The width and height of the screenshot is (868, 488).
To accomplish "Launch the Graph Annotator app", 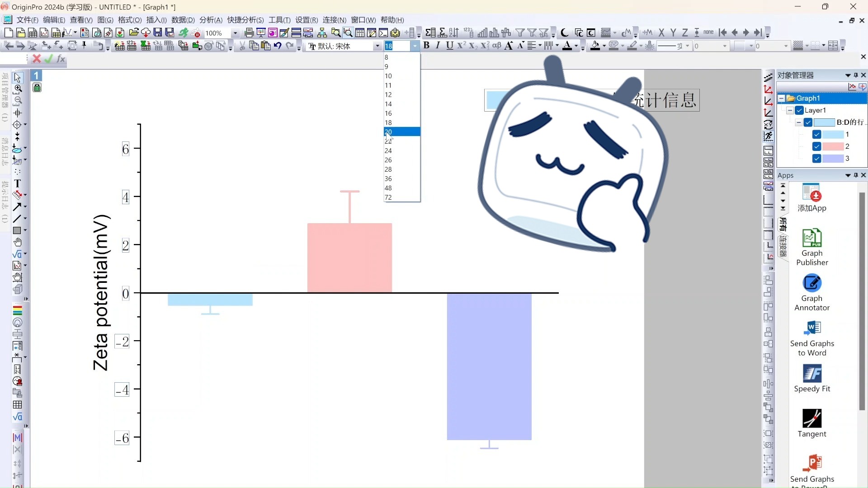I will [x=812, y=283].
